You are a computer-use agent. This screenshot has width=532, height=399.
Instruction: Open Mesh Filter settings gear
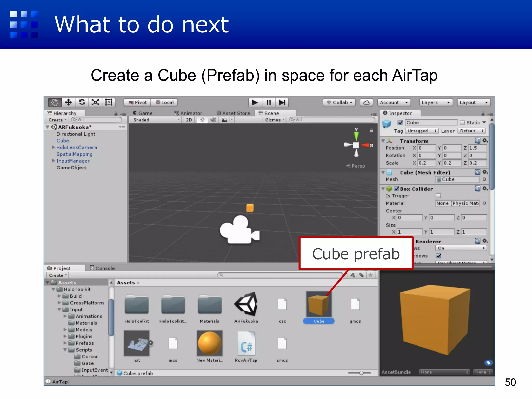[485, 172]
